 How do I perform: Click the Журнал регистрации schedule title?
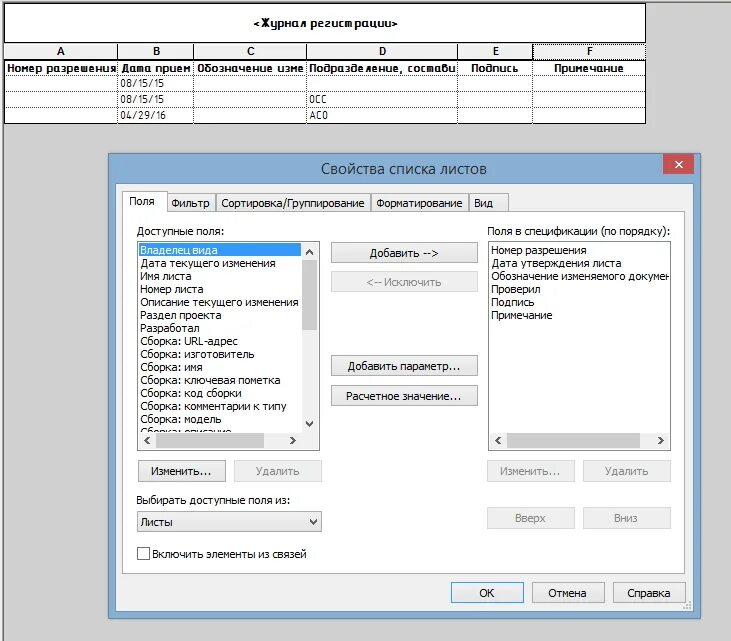pyautogui.click(x=325, y=23)
